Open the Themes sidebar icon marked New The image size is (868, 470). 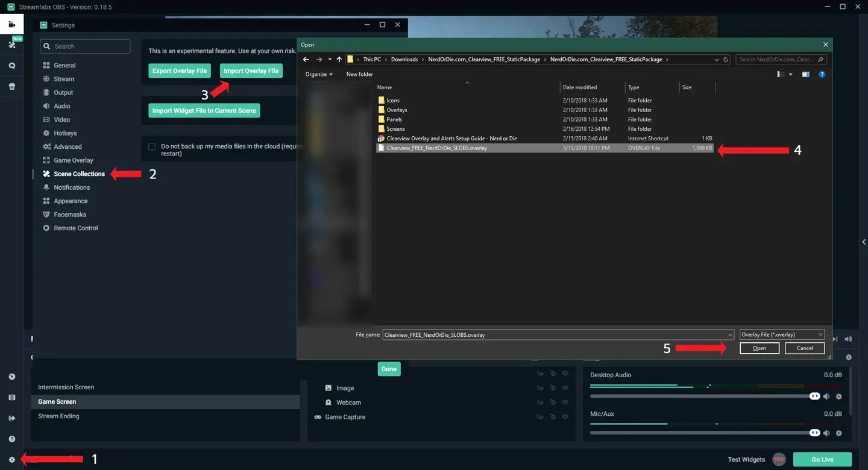click(11, 45)
